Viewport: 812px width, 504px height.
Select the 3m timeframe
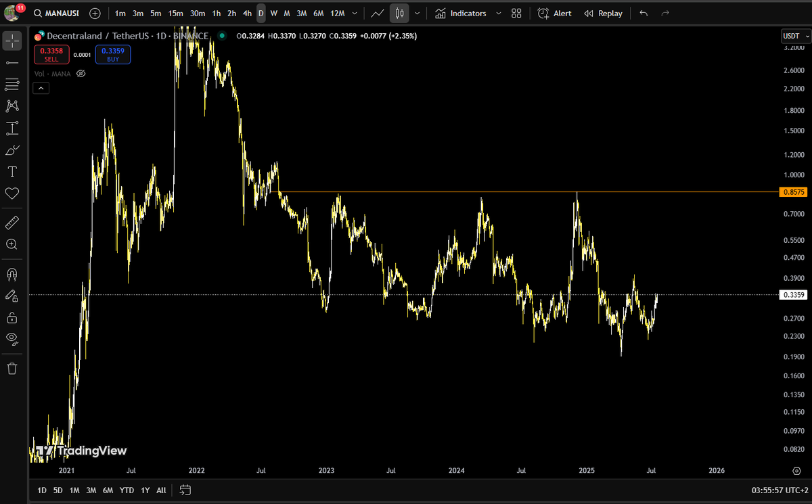coord(137,13)
